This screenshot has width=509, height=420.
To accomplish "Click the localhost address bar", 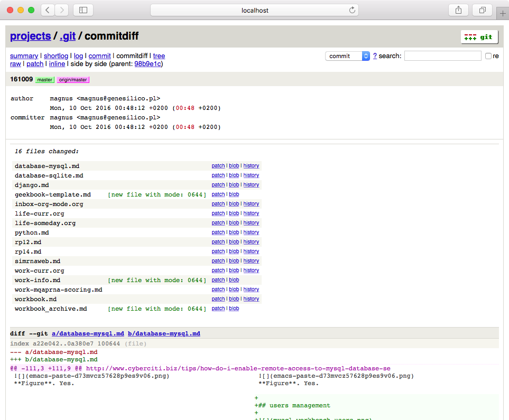I will tap(255, 10).
